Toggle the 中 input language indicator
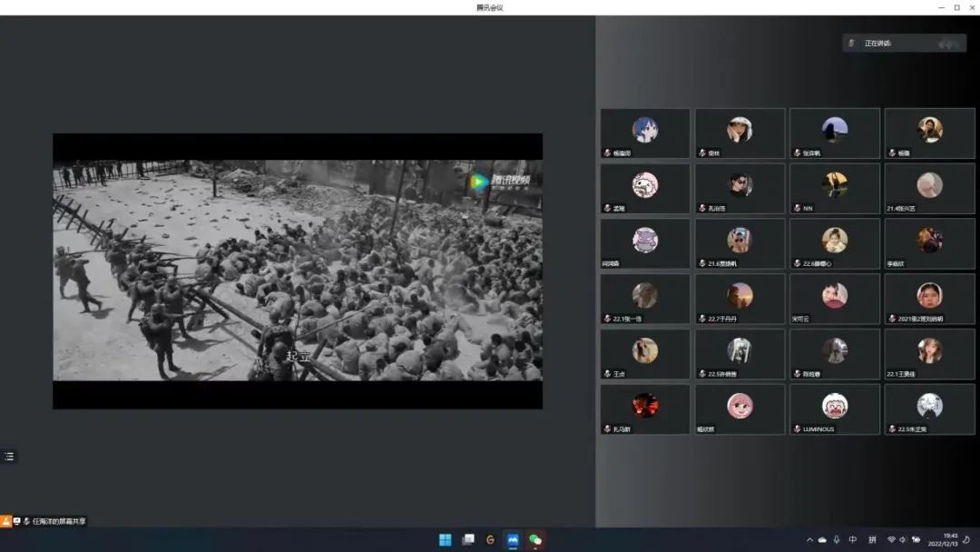 (x=853, y=539)
